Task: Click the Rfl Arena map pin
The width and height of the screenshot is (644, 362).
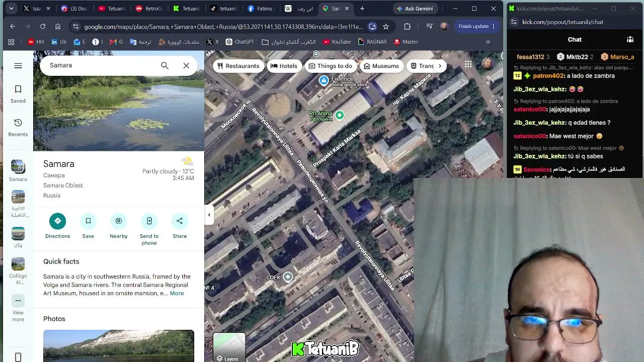Action: click(340, 115)
